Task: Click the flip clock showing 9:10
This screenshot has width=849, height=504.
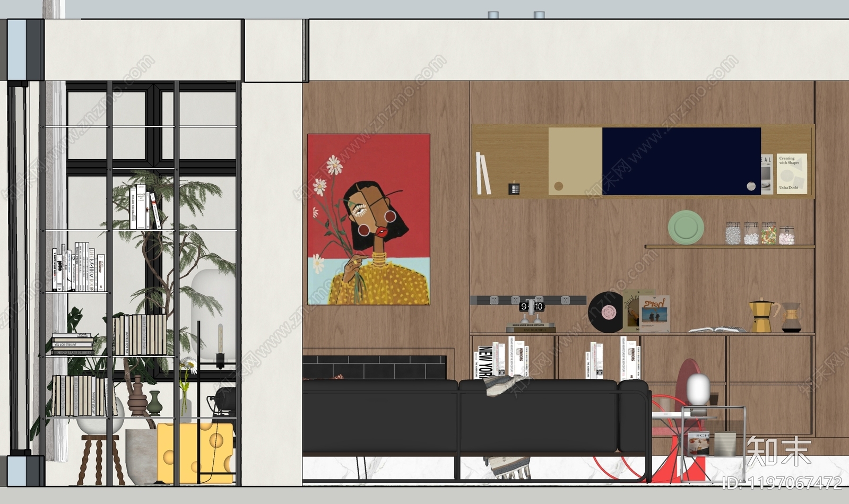Action: point(531,307)
